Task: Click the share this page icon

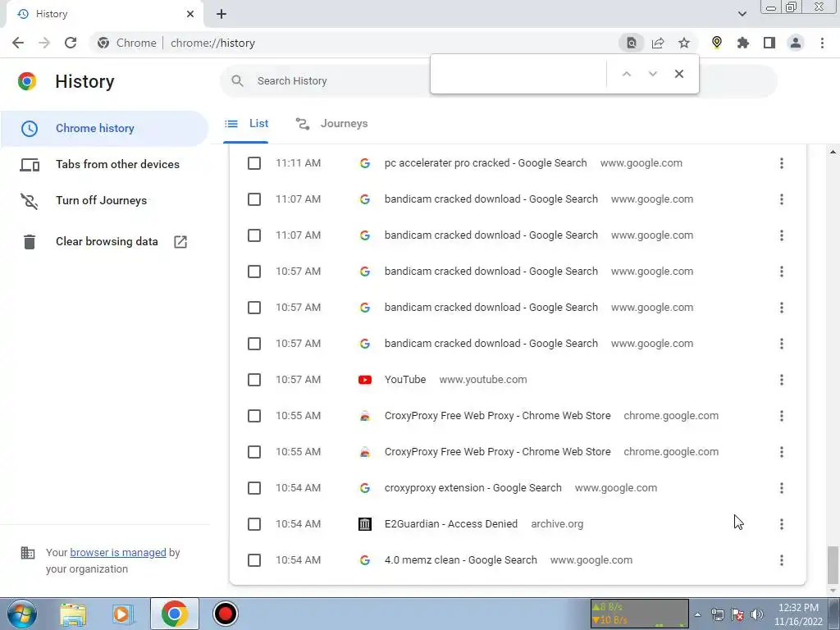Action: point(658,43)
